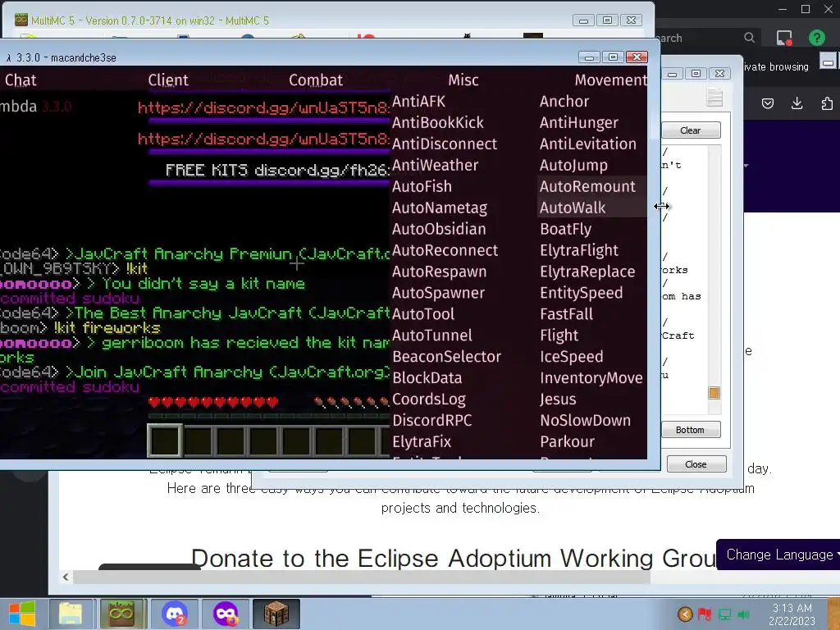Toggle the AutoSpawner module
This screenshot has width=840, height=630.
[x=438, y=293]
